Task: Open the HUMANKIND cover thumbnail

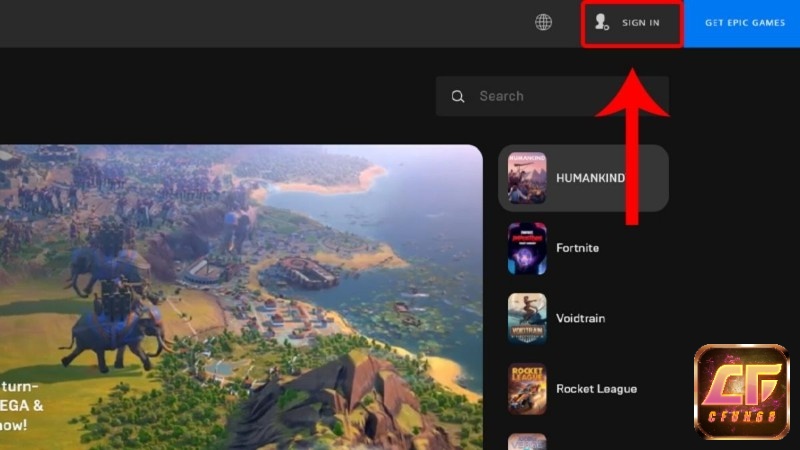Action: coord(527,178)
